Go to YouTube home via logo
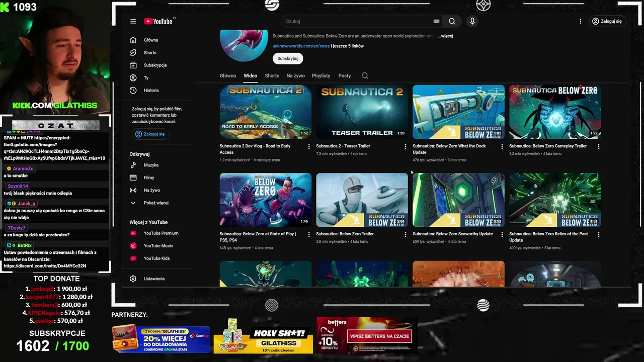The width and height of the screenshot is (644, 362). tap(158, 21)
